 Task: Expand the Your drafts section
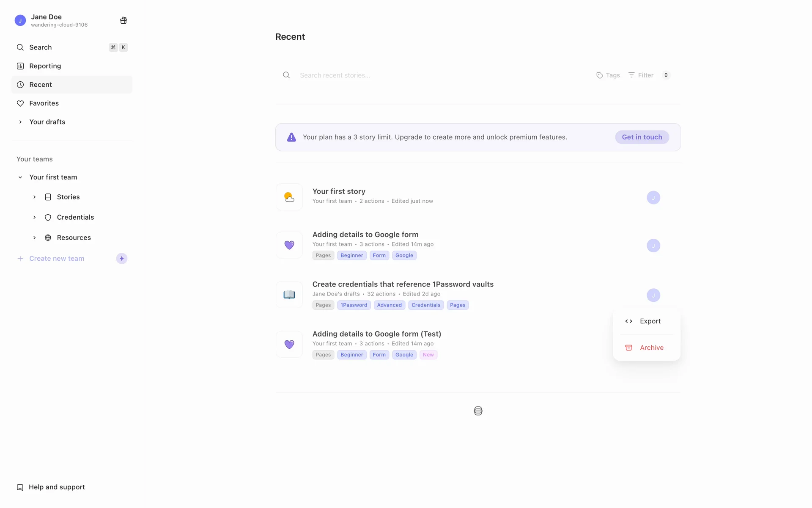coord(20,122)
